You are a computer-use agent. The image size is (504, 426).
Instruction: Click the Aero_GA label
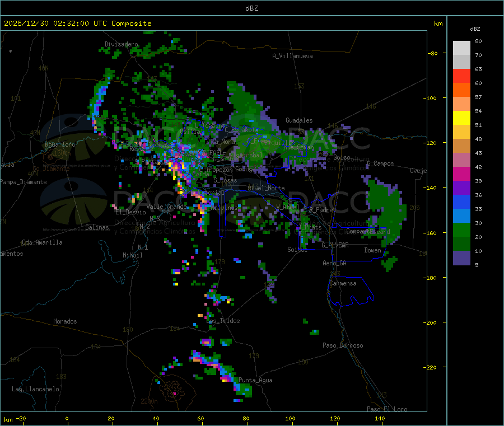coord(334,263)
